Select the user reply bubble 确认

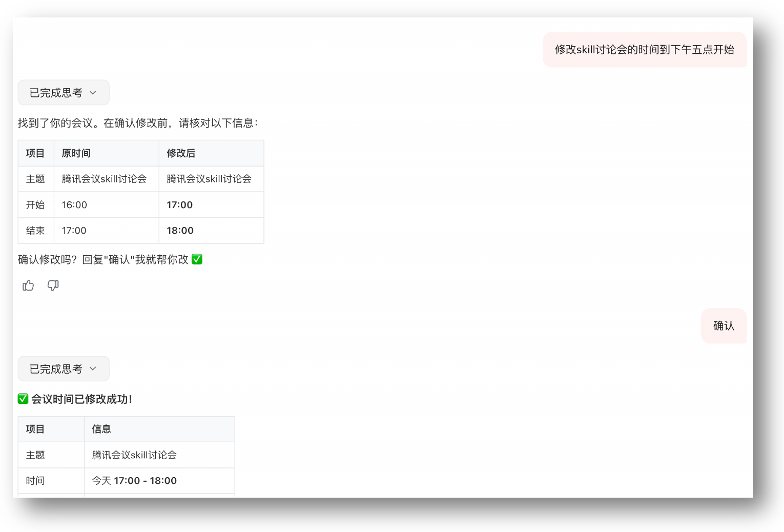[724, 326]
